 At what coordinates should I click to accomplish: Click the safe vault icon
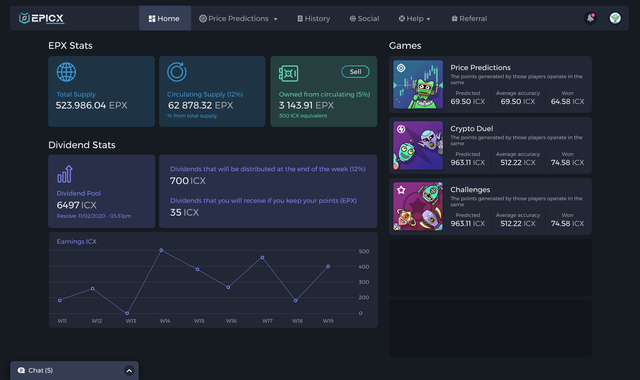pos(288,73)
